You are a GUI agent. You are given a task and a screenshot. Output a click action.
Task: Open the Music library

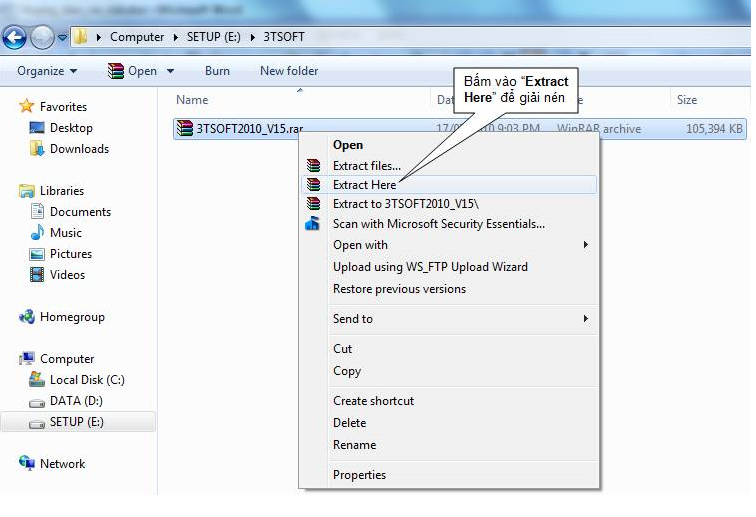66,233
